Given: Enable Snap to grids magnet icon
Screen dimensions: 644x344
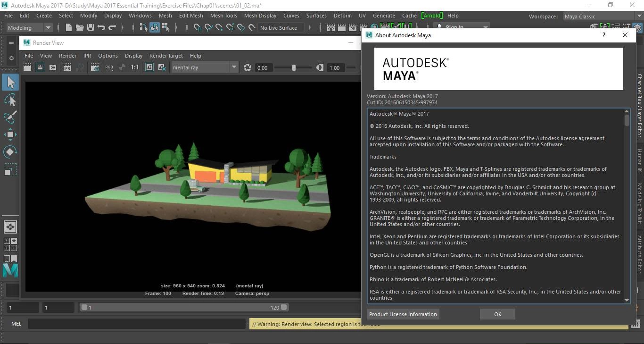Looking at the screenshot, I should 198,28.
